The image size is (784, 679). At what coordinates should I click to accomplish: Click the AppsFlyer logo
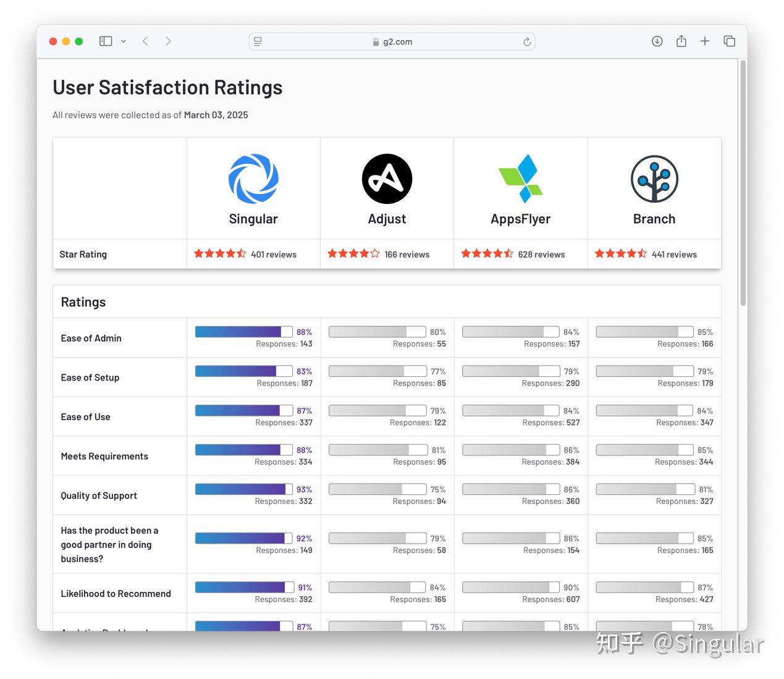[x=521, y=179]
